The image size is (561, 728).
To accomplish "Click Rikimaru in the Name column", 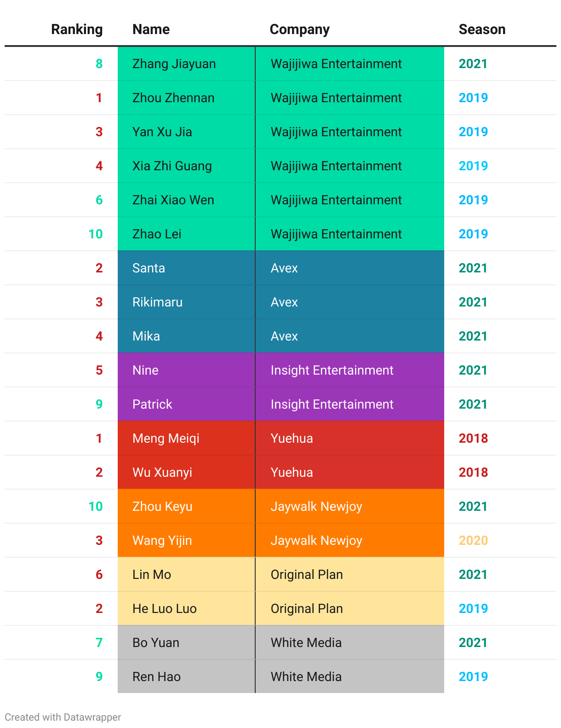I will pyautogui.click(x=157, y=302).
